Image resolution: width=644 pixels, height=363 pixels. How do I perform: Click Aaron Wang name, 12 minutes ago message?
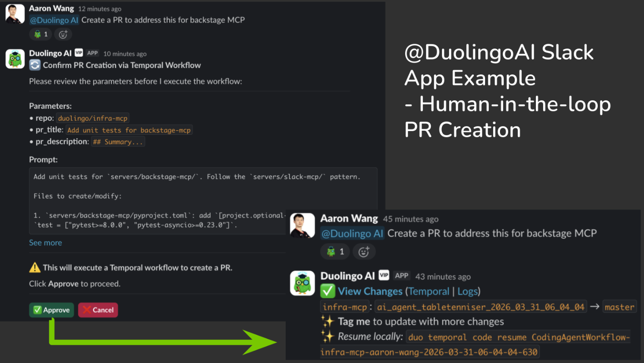51,8
